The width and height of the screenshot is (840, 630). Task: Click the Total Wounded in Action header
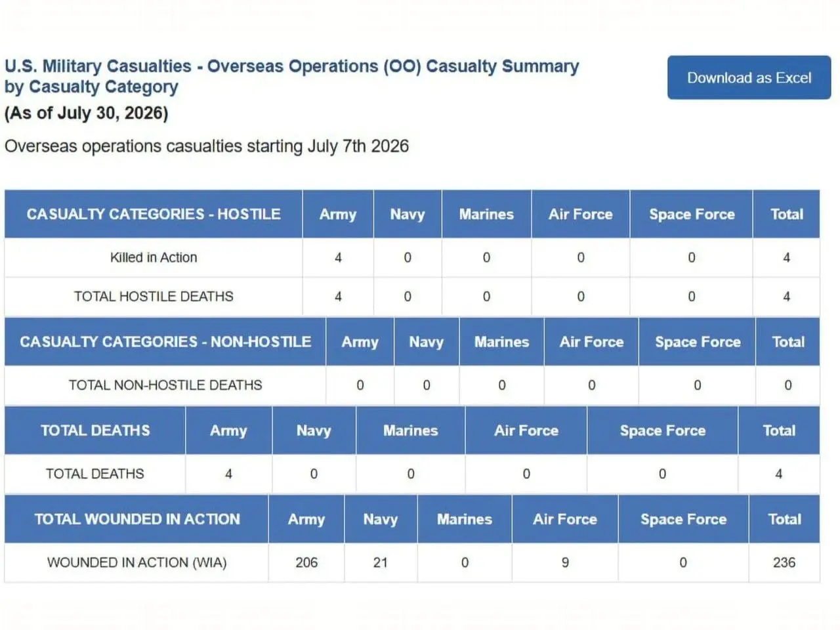coord(136,519)
